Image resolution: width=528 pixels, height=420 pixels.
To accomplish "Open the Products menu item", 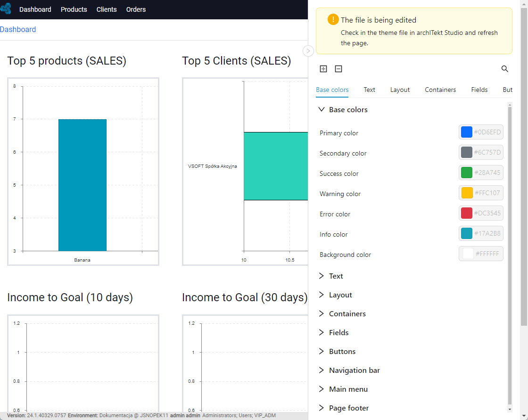I will click(74, 9).
